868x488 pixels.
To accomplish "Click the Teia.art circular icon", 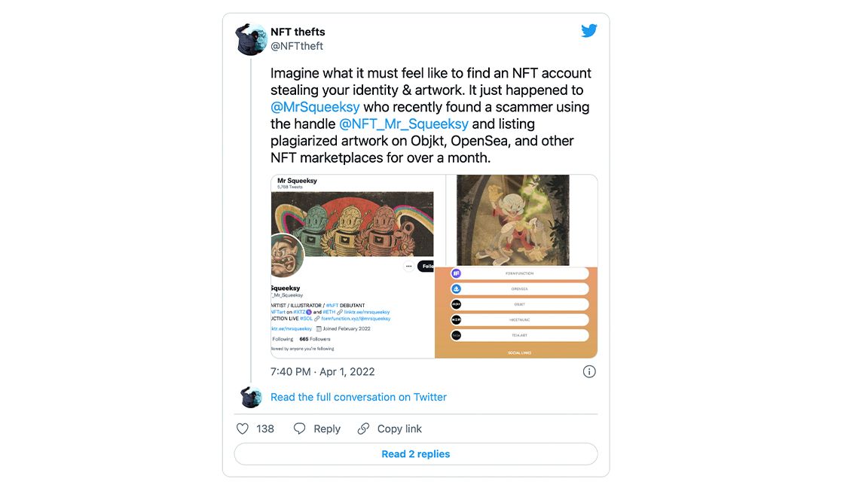I will point(457,335).
